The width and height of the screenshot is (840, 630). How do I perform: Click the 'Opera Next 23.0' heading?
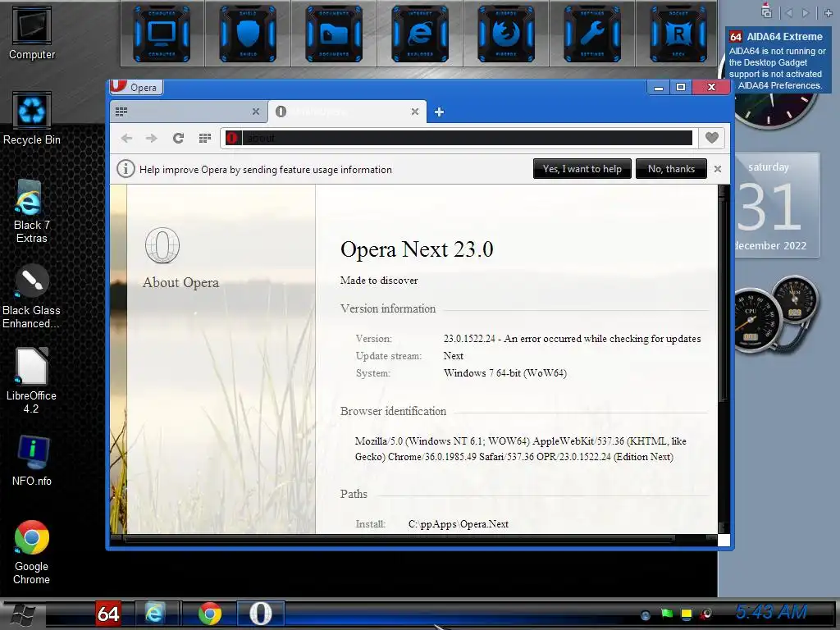(x=417, y=249)
